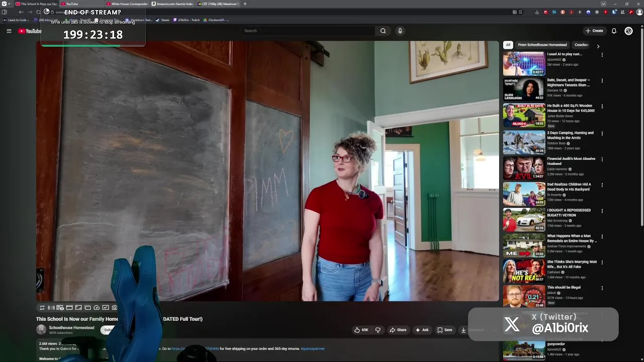The image size is (644, 362).
Task: Go forward in browser history
Action: click(30, 12)
